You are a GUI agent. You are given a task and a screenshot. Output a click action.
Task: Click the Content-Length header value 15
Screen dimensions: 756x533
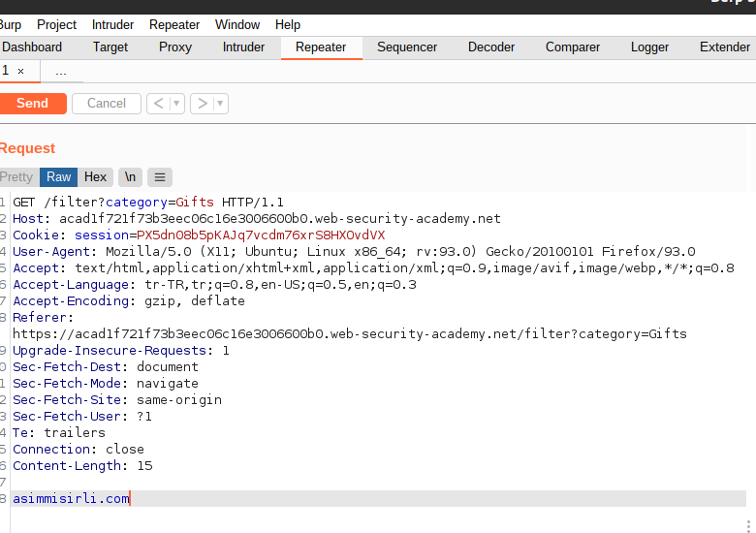[144, 465]
